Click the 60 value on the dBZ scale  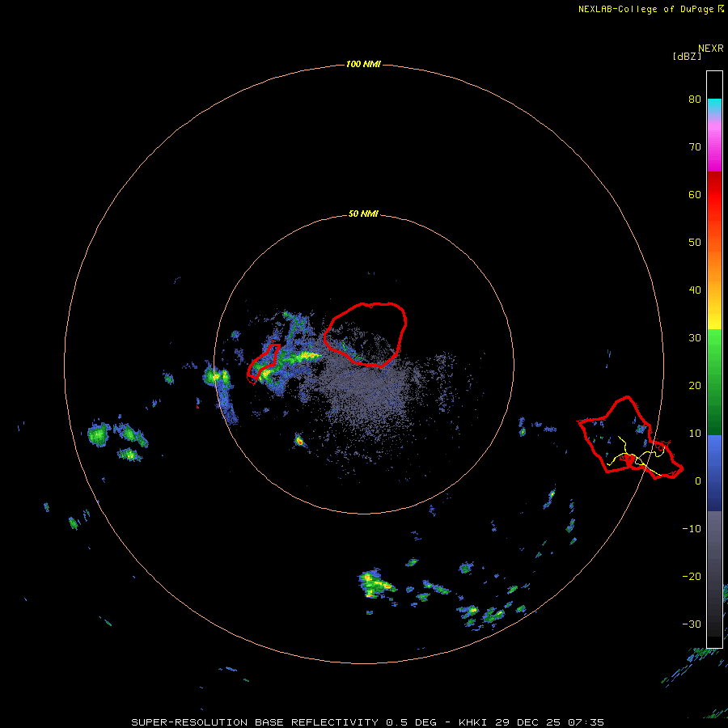coord(695,194)
